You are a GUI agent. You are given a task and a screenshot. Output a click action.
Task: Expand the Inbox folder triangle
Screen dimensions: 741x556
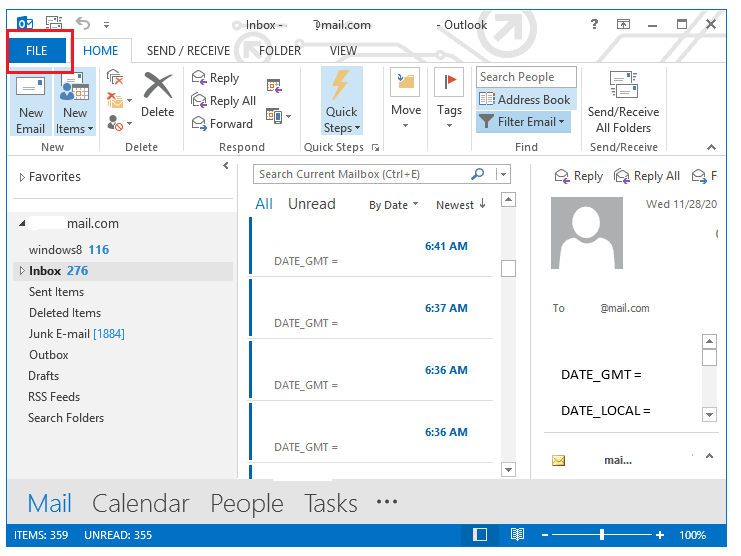click(22, 271)
